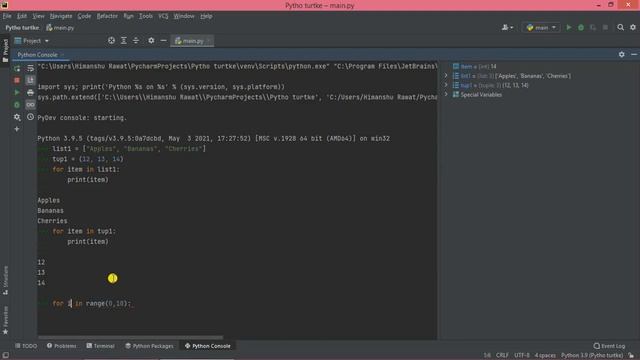This screenshot has width=640, height=360.
Task: Open the File menu
Action: (7, 16)
